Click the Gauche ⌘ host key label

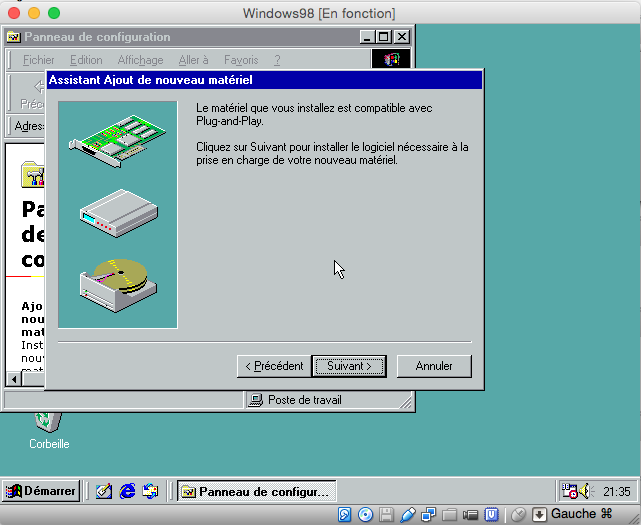point(582,514)
